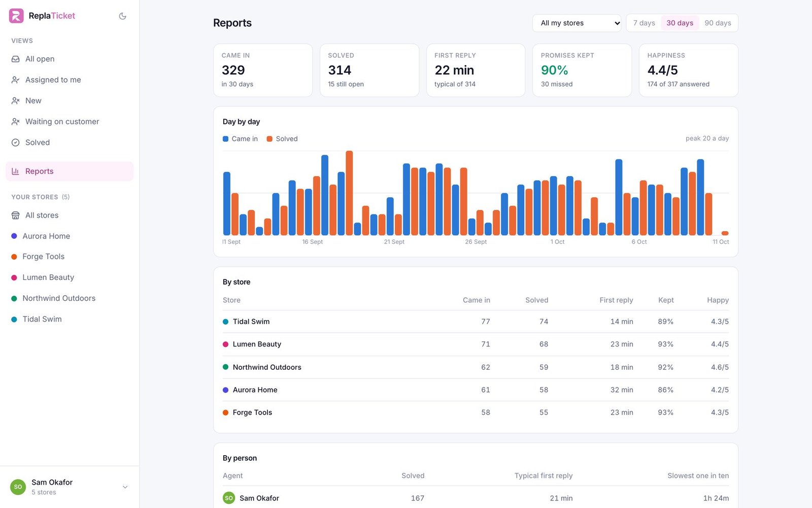This screenshot has height=508, width=812.
Task: Toggle Solved legend series in chart
Action: (282, 139)
